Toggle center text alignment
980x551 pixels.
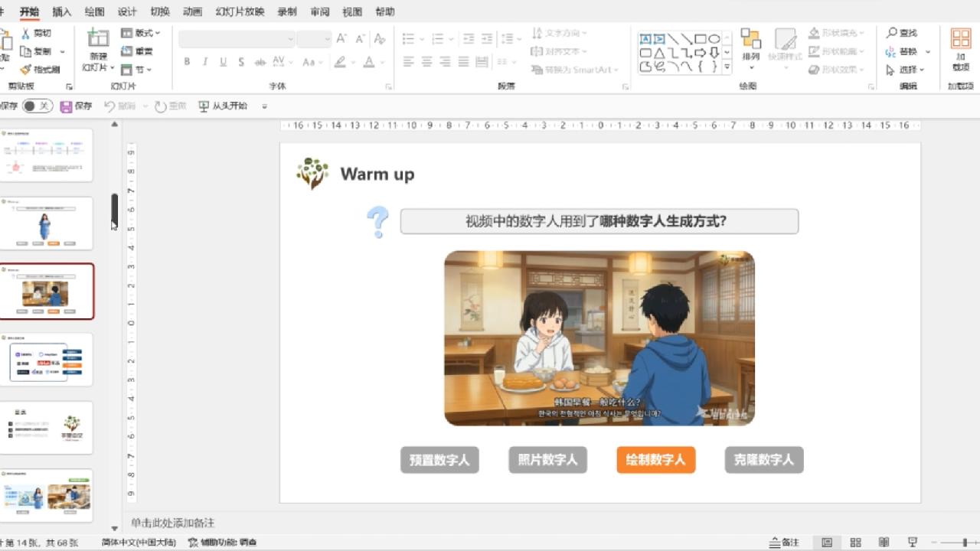coord(426,62)
